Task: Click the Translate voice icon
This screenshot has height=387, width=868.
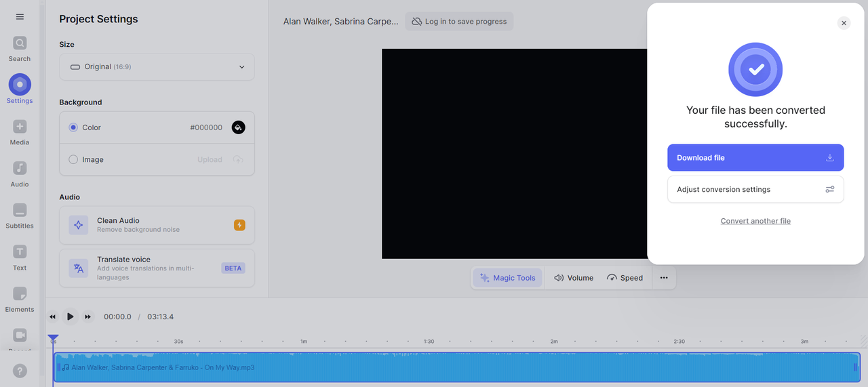Action: pos(79,268)
